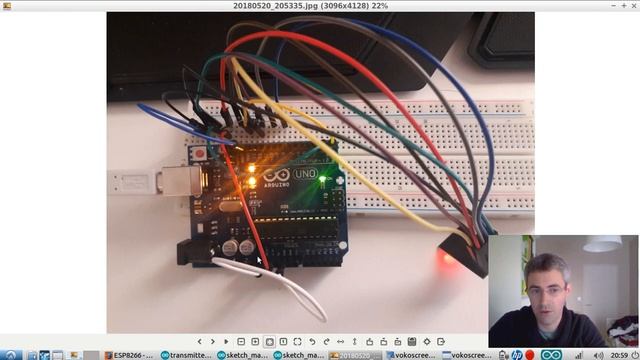Open the desktop start menu

click(x=11, y=355)
